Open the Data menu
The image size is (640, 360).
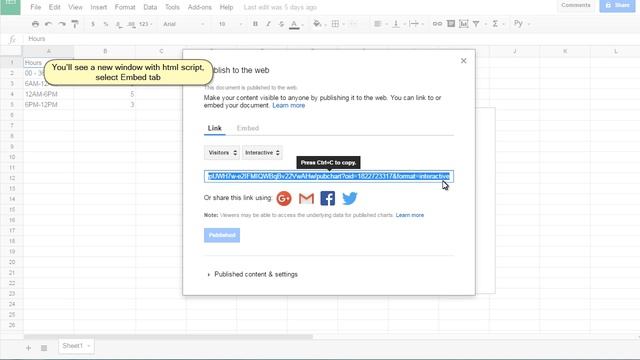[x=150, y=7]
